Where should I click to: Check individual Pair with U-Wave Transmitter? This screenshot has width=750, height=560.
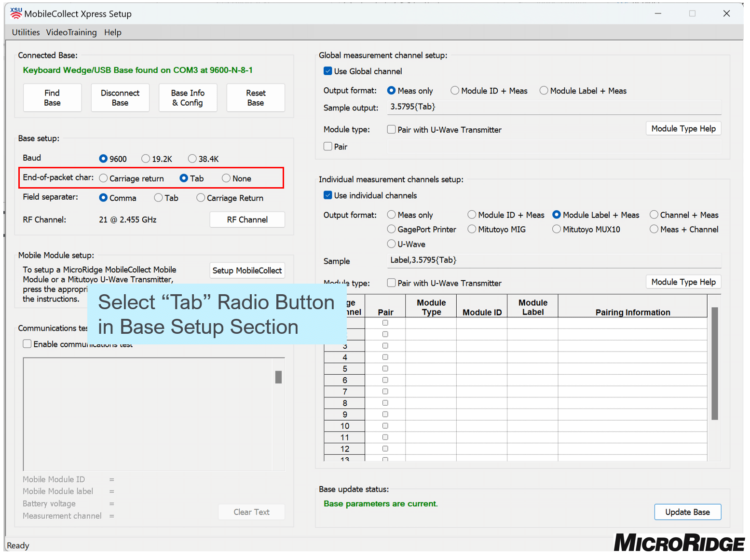point(392,283)
